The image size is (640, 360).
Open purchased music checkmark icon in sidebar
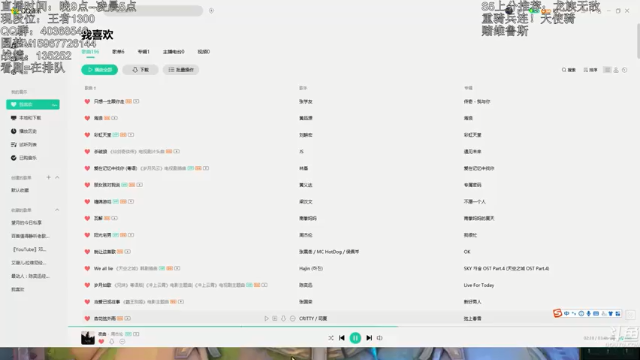point(13,158)
